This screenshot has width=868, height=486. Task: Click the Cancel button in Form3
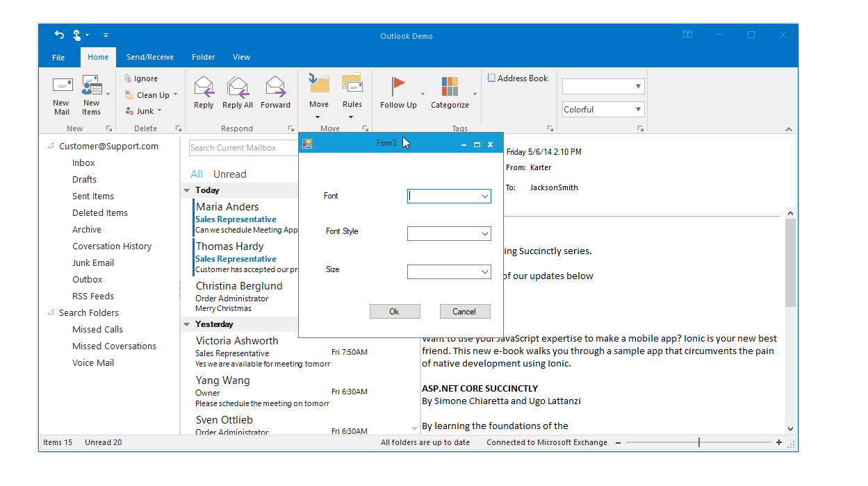(x=465, y=311)
